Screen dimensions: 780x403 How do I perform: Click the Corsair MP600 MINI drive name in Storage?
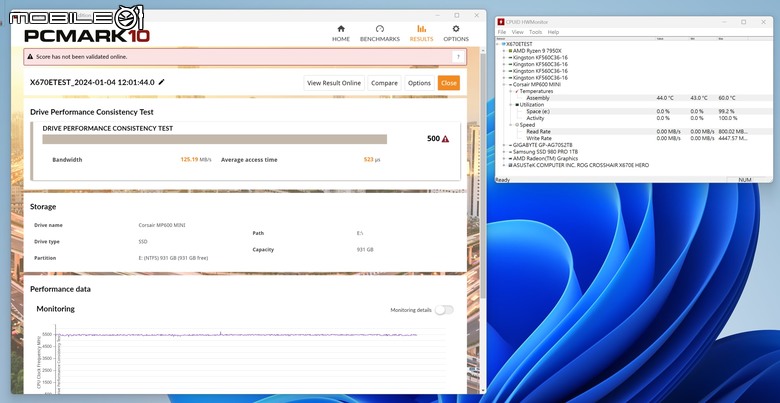point(162,225)
